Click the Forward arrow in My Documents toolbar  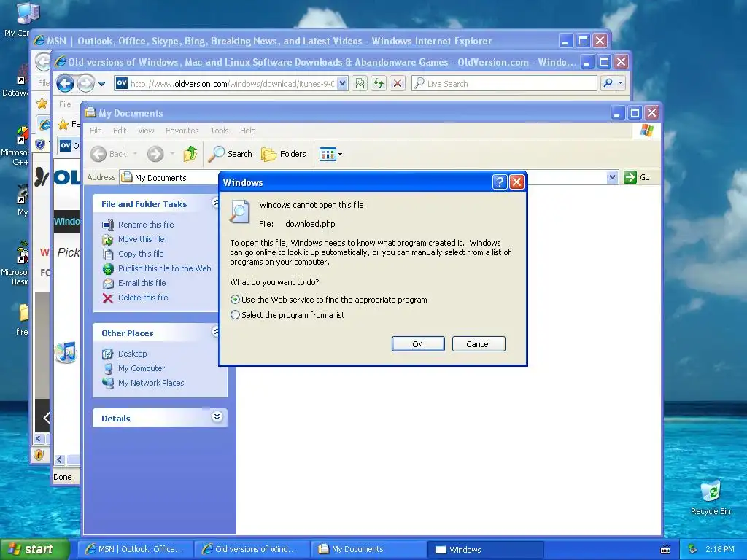pos(155,154)
